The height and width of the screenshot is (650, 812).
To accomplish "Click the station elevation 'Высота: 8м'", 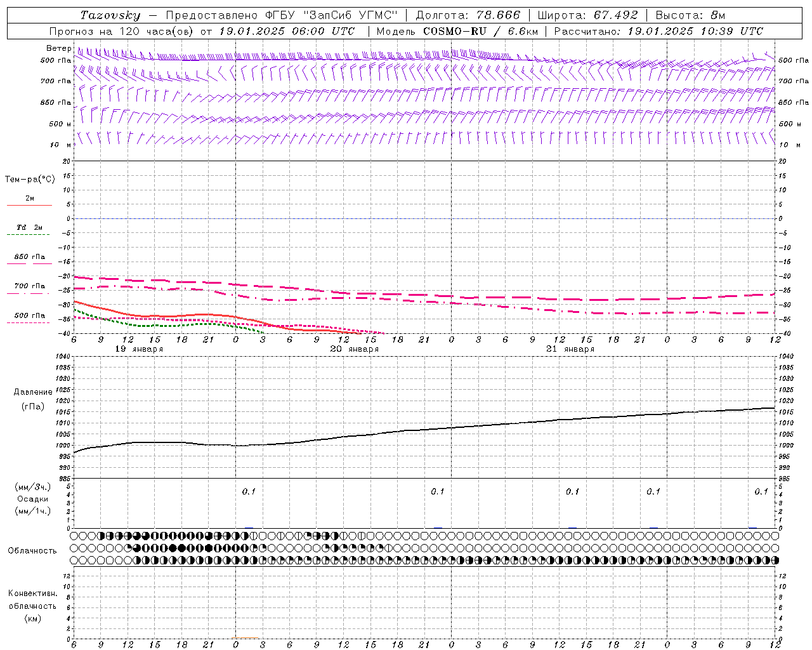I will pyautogui.click(x=690, y=15).
